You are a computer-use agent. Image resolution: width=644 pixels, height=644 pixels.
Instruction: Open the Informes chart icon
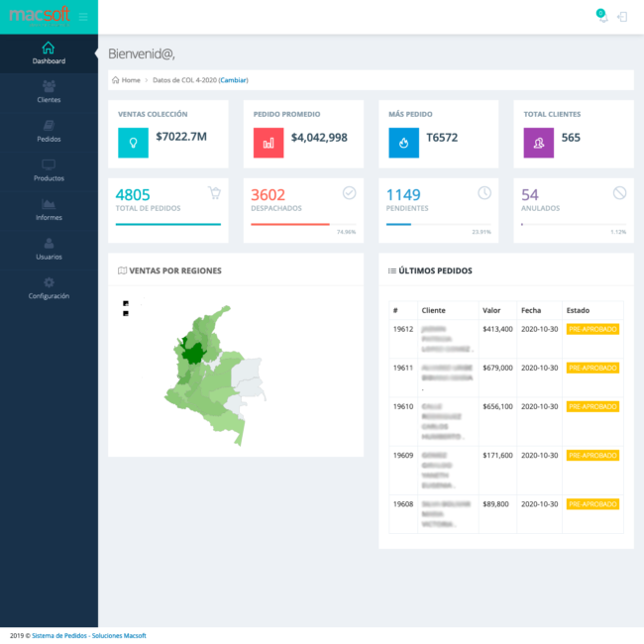tap(49, 204)
